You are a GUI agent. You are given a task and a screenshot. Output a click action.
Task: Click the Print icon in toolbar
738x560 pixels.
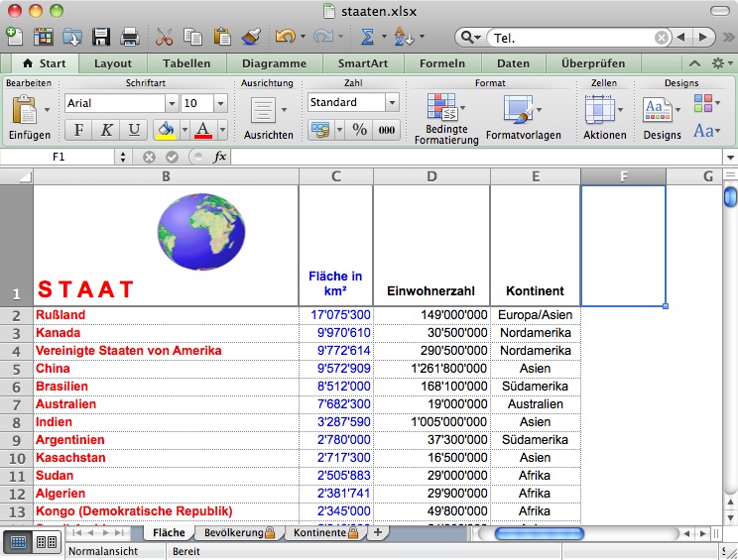(x=129, y=38)
